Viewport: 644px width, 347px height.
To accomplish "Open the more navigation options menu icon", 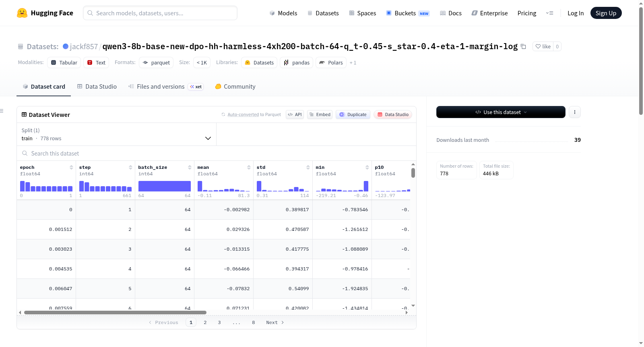I will 549,13.
